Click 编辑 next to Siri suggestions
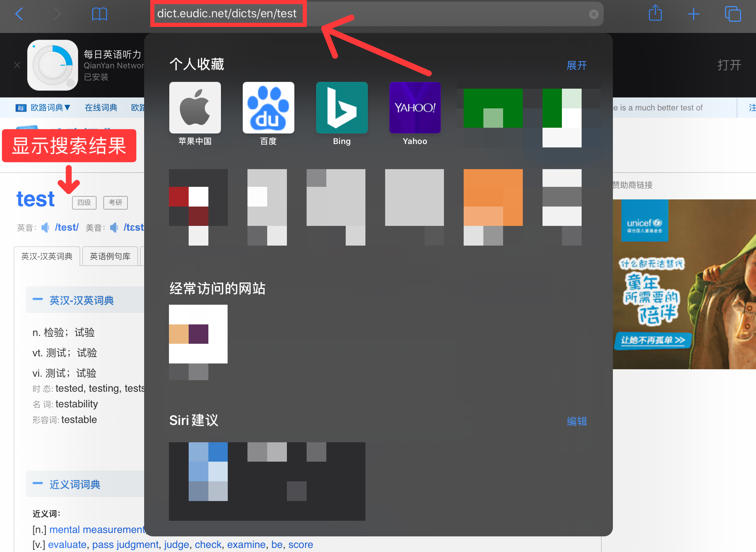This screenshot has height=552, width=756. click(577, 421)
